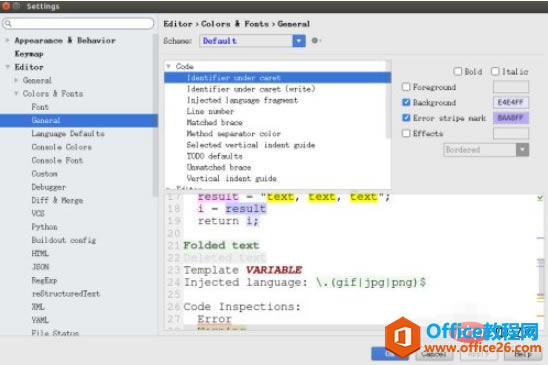Select Debugger color settings

[x=49, y=187]
